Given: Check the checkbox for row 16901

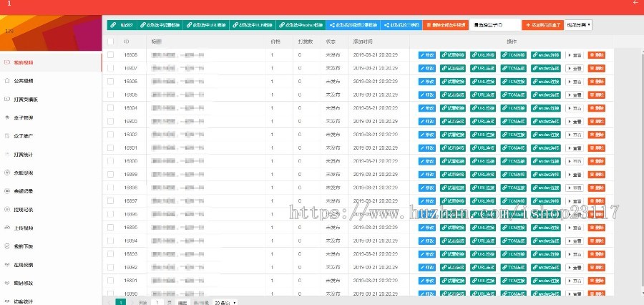Looking at the screenshot, I should (x=110, y=147).
